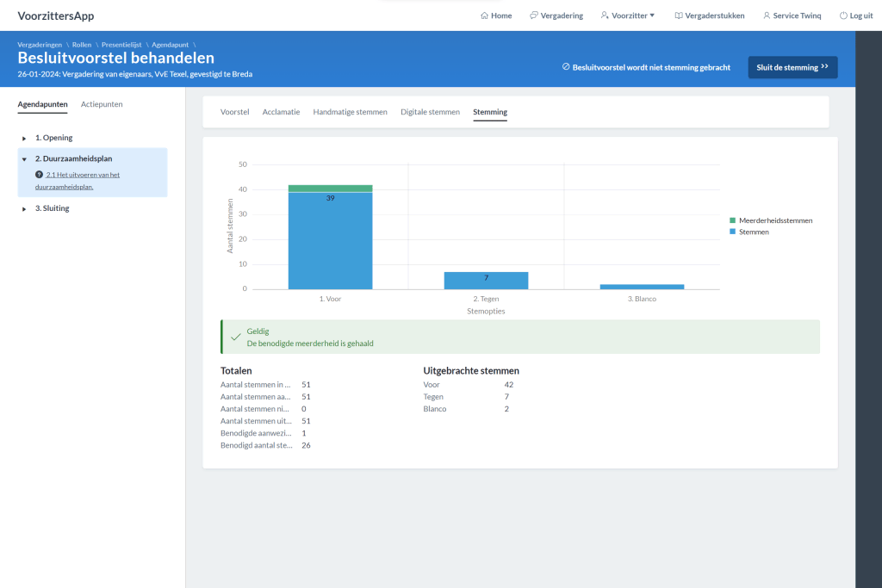Click the Home house icon
Viewport: 882px width, 588px height.
tap(485, 15)
